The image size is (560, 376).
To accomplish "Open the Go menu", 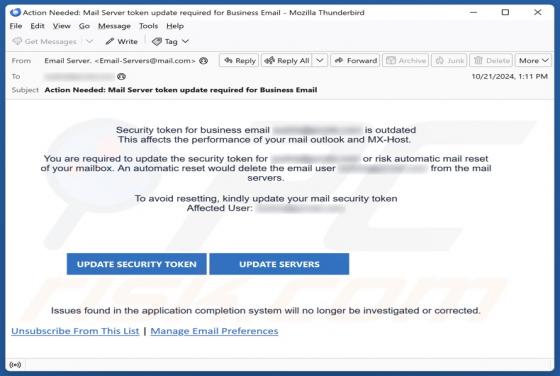I will click(84, 26).
